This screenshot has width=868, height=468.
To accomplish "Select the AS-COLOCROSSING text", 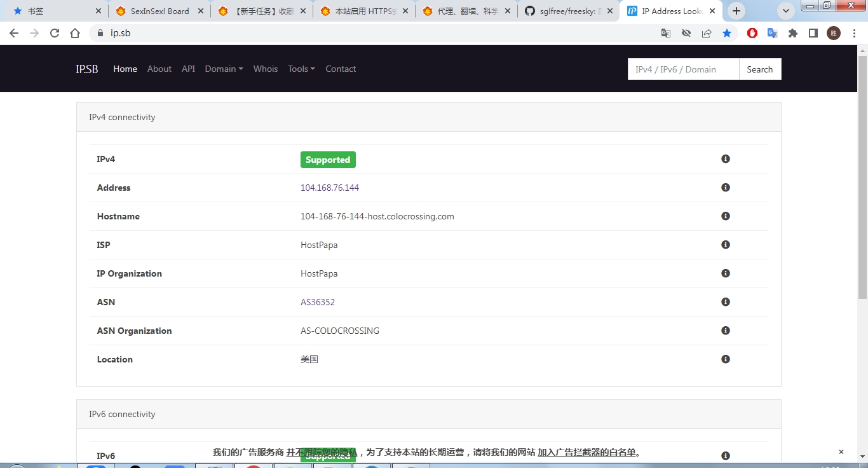I will [340, 331].
